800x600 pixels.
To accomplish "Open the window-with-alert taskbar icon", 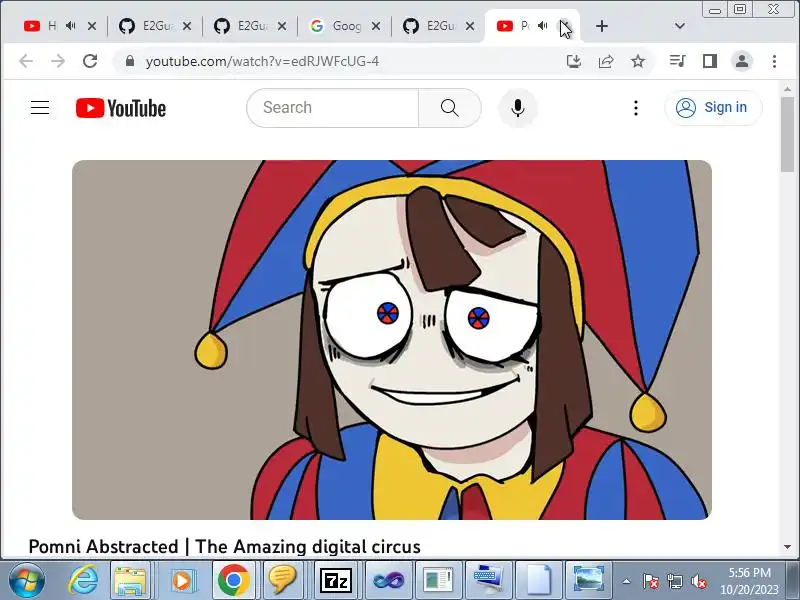I will (438, 580).
